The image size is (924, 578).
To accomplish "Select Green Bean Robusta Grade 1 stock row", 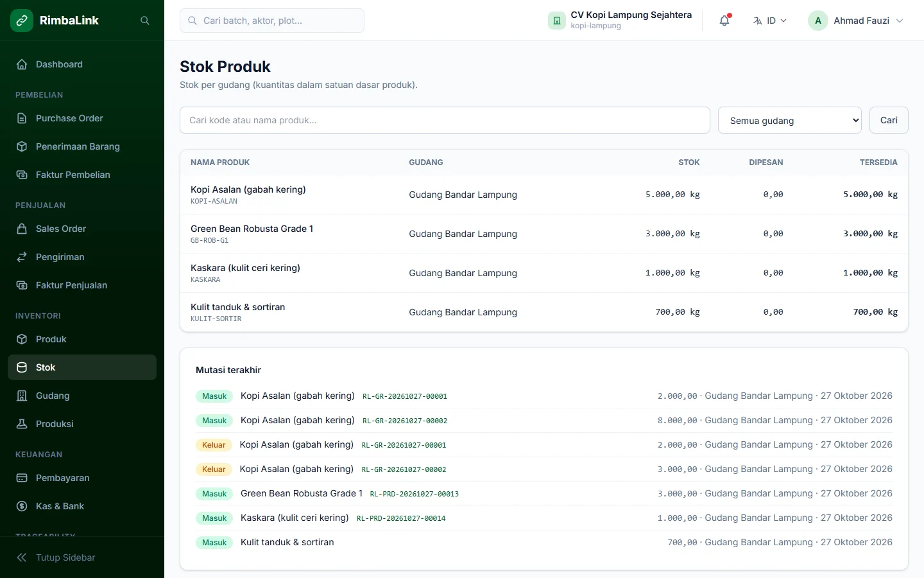I will pos(544,234).
